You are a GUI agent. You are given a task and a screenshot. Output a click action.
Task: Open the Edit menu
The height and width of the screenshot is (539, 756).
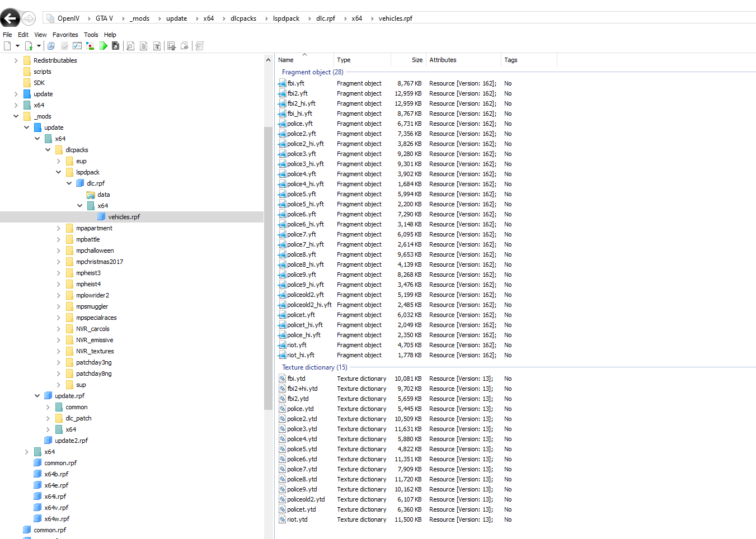[x=23, y=35]
